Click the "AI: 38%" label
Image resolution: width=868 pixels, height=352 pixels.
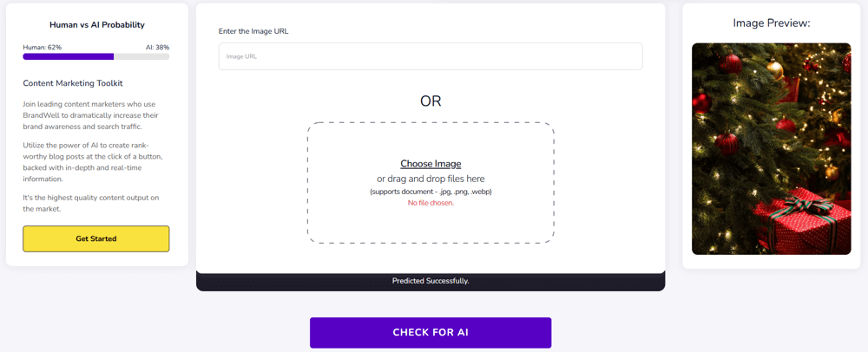(157, 47)
